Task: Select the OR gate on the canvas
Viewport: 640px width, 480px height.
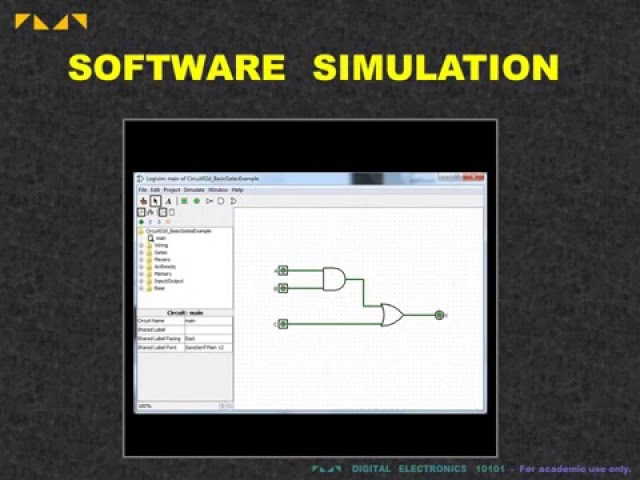Action: click(392, 315)
